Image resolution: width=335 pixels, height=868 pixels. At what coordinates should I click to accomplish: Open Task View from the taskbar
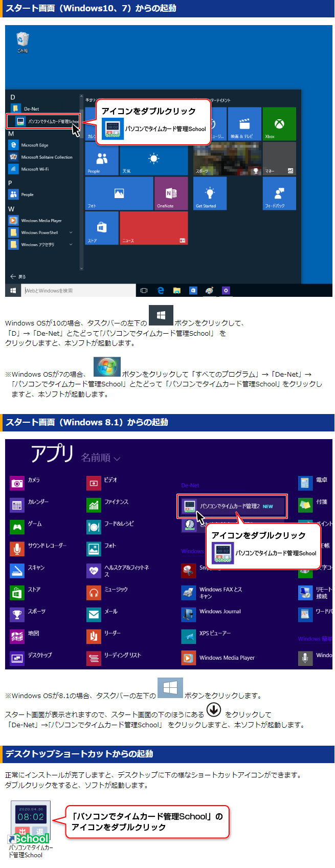[x=144, y=290]
